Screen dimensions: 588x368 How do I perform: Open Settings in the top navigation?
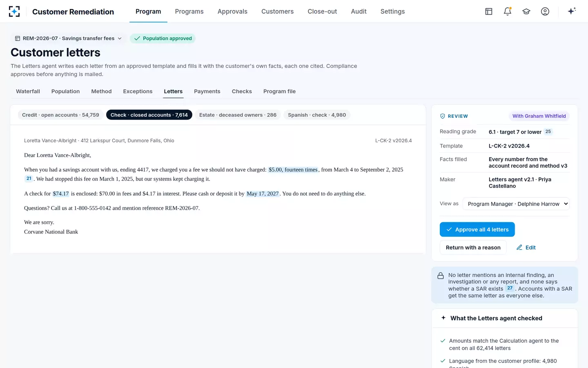click(x=392, y=11)
